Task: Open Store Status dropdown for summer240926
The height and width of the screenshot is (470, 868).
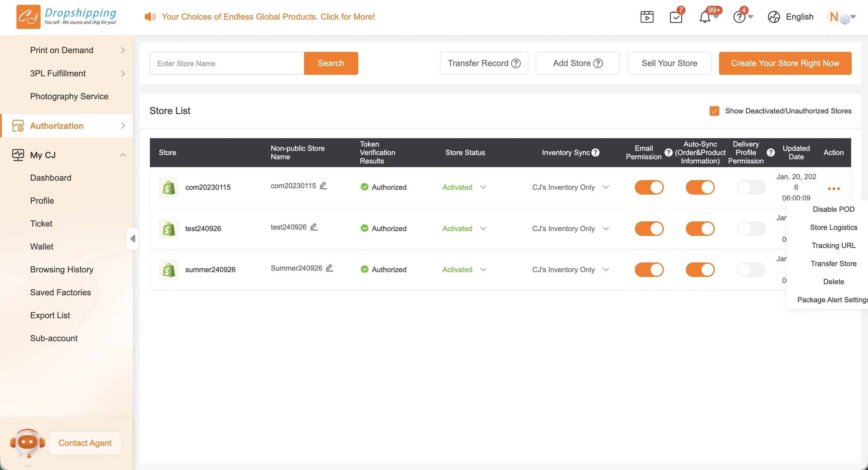Action: [483, 269]
